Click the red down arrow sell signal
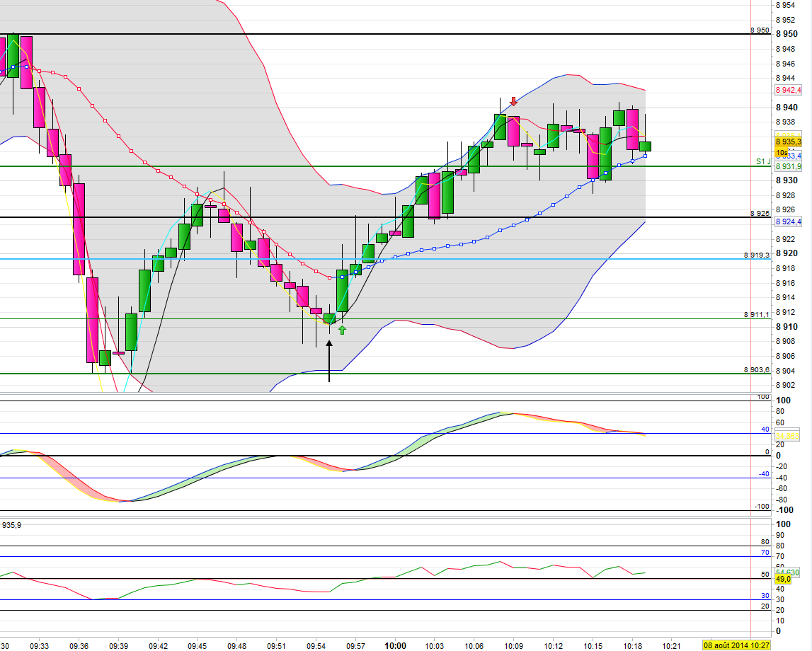This screenshot has width=812, height=651. click(513, 101)
